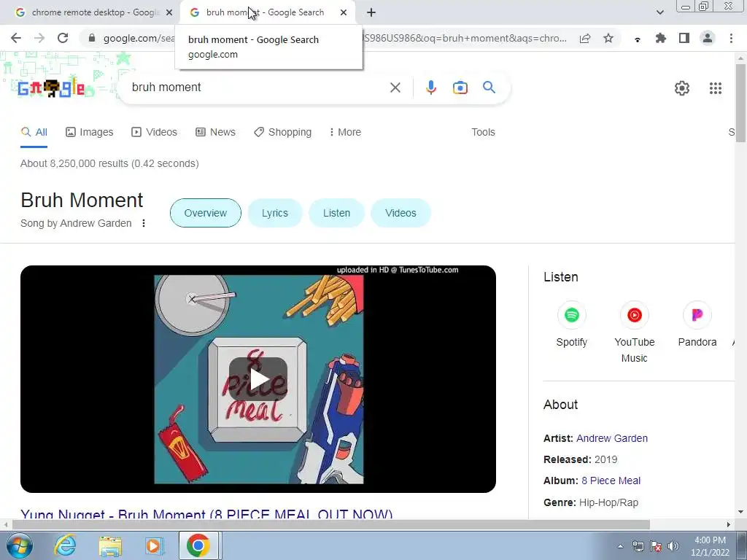Open the Action Center flag icon
The image size is (747, 560).
point(656,546)
